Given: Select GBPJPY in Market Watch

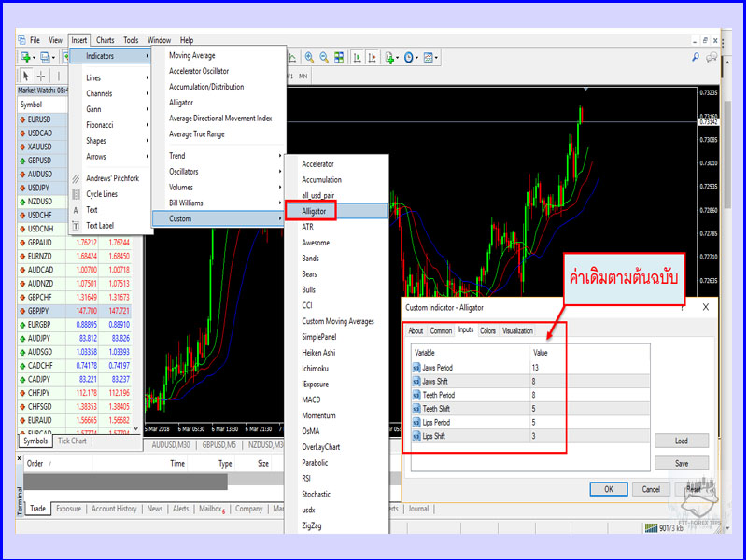Looking at the screenshot, I should point(75,311).
